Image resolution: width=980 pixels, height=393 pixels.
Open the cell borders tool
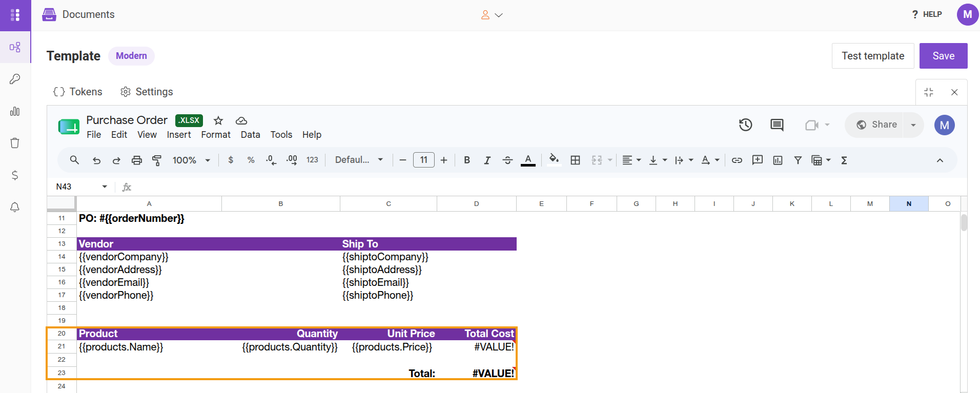pos(575,160)
